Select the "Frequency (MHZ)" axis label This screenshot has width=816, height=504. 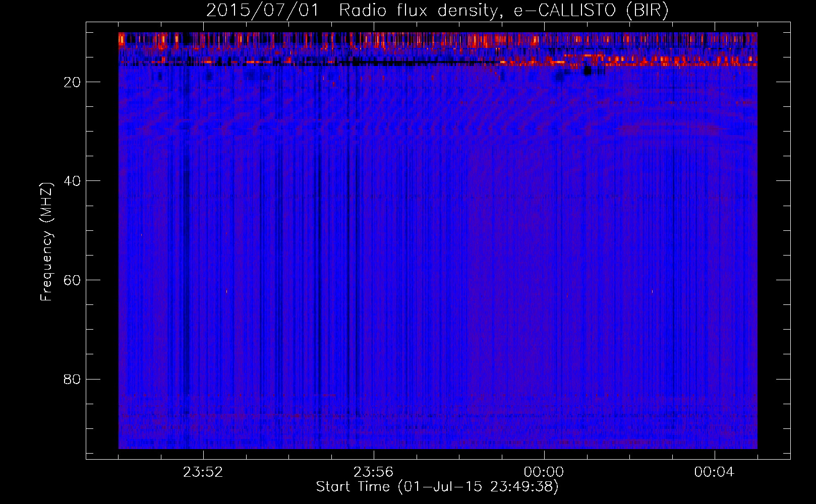pos(46,242)
